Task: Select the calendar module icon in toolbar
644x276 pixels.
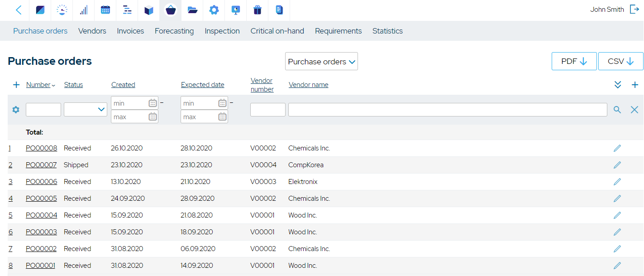Action: (x=105, y=10)
